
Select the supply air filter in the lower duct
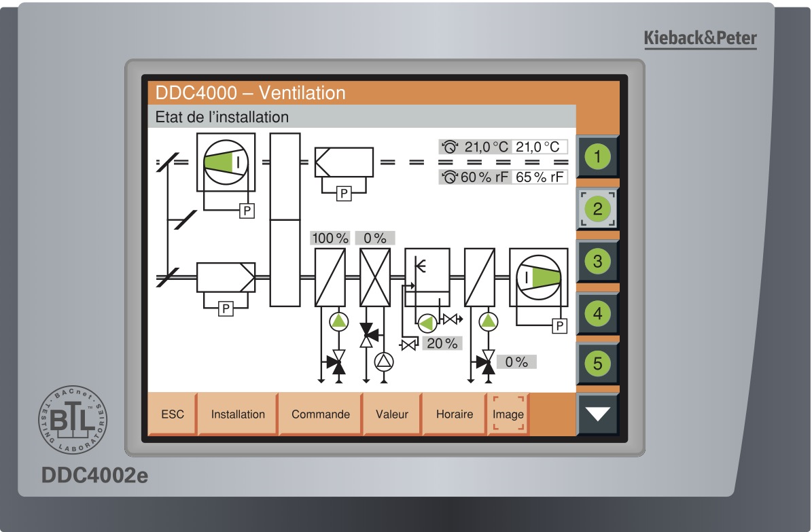click(x=226, y=277)
